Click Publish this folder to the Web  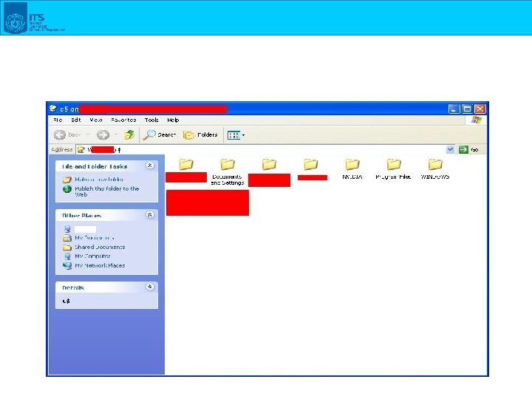pos(107,191)
